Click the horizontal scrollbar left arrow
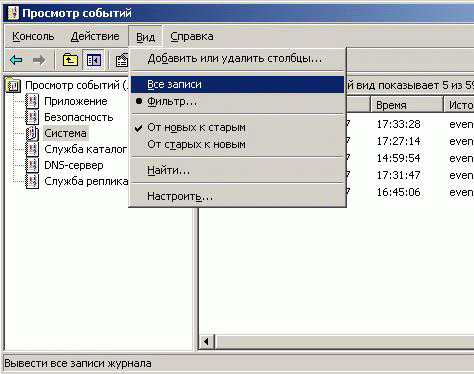The width and height of the screenshot is (474, 374). tap(207, 342)
